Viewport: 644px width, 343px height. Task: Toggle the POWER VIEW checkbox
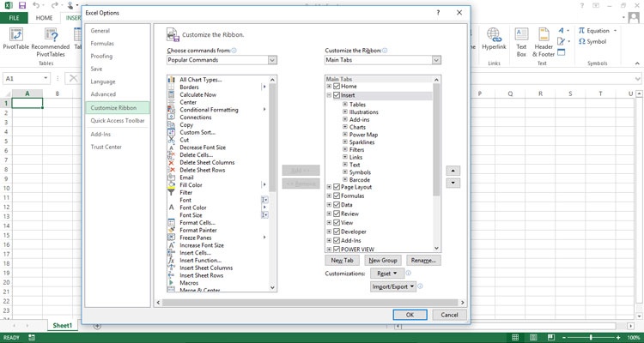point(337,249)
